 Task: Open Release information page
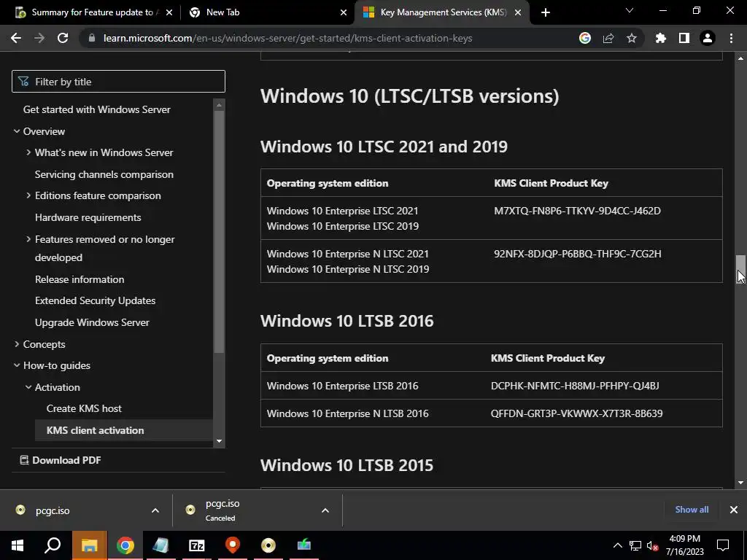coord(80,279)
